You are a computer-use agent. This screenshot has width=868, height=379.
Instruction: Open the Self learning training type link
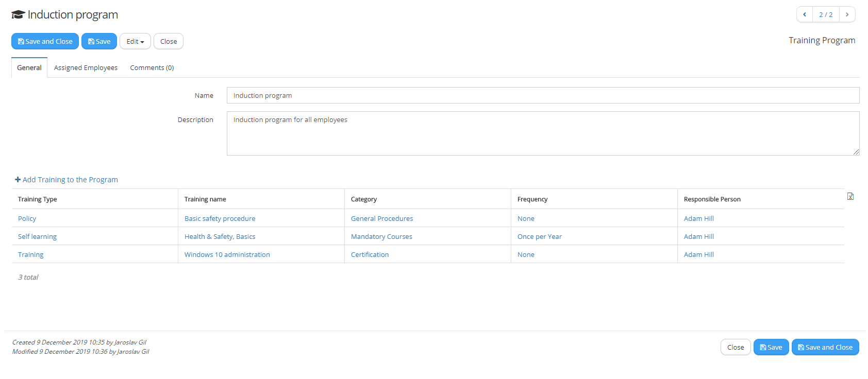tap(37, 236)
